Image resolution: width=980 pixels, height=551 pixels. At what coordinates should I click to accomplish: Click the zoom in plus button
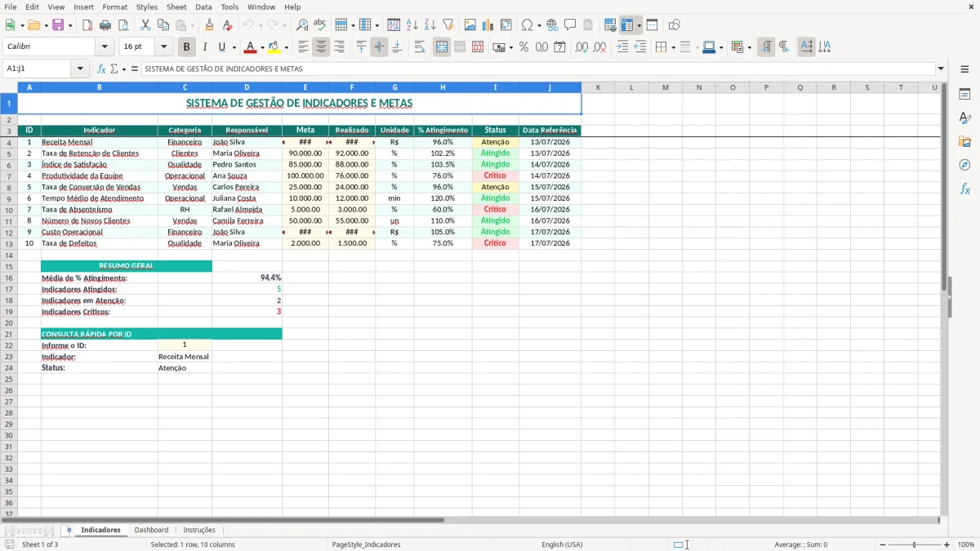point(947,544)
